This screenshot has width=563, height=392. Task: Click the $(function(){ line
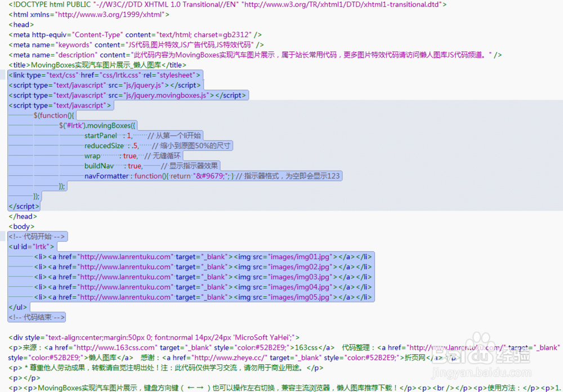point(54,115)
